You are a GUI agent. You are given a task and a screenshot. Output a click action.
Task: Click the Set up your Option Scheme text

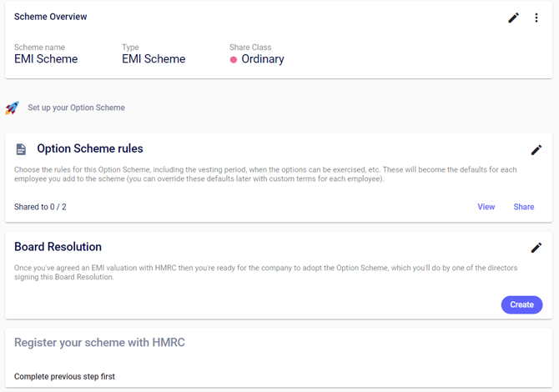76,108
